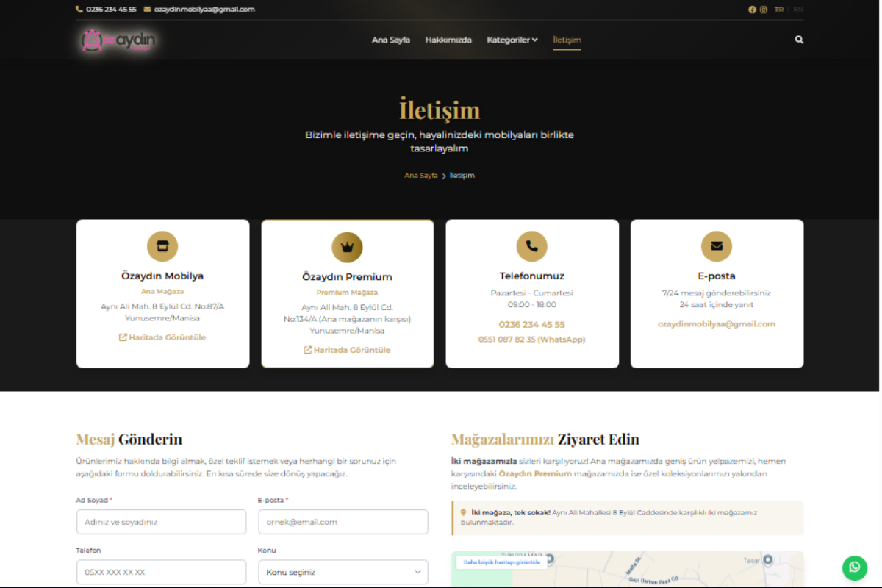Viewport: 882px width, 588px height.
Task: Expand the Kategoriler dropdown menu
Action: [x=512, y=40]
